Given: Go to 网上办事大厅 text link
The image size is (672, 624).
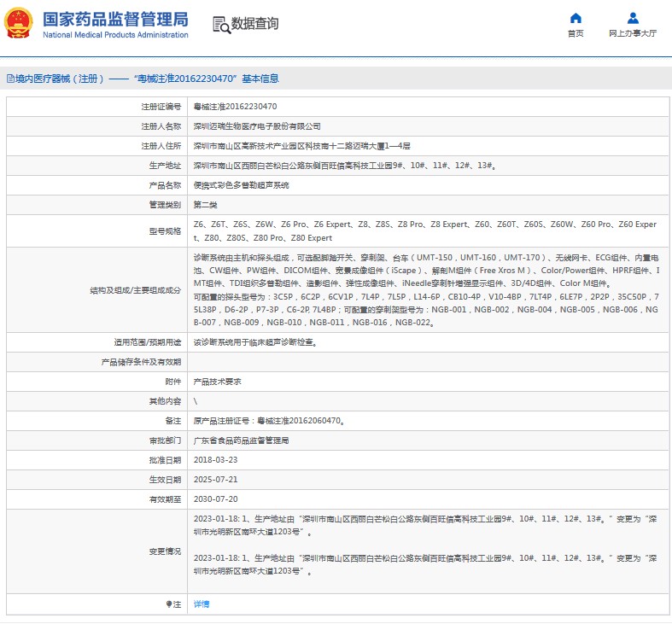Looking at the screenshot, I should (633, 34).
